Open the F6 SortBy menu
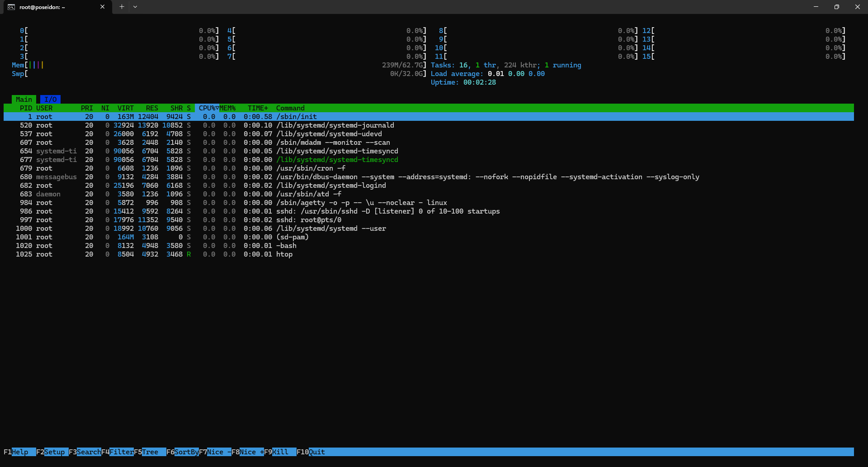Image resolution: width=868 pixels, height=467 pixels. point(186,452)
